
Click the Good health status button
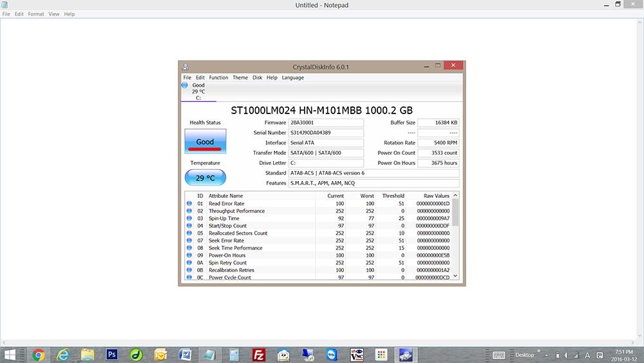pyautogui.click(x=205, y=141)
